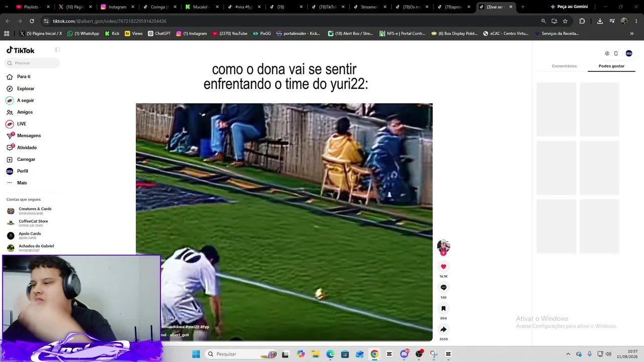Open the apps grid in the bookmarks bar
Viewport: 644px width, 362px height.
tap(7, 34)
